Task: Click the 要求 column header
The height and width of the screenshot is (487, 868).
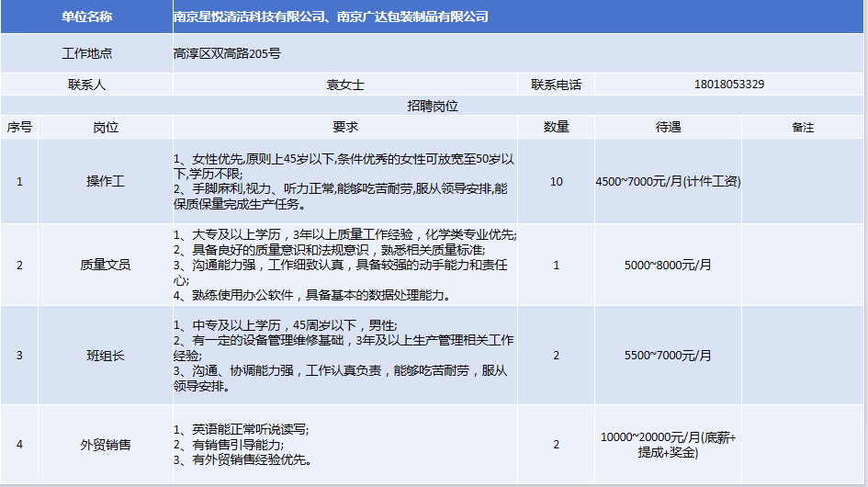Action: coord(345,127)
